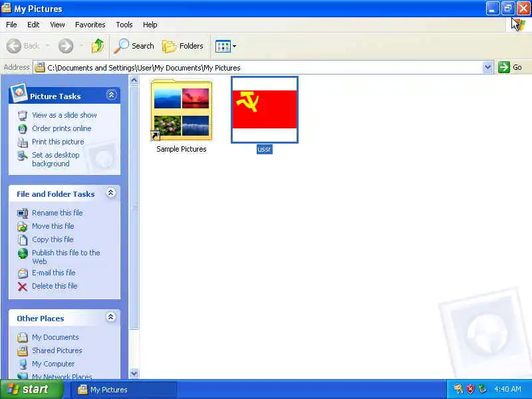Click the task pane scroll up arrow
The image size is (532, 399).
click(x=134, y=80)
